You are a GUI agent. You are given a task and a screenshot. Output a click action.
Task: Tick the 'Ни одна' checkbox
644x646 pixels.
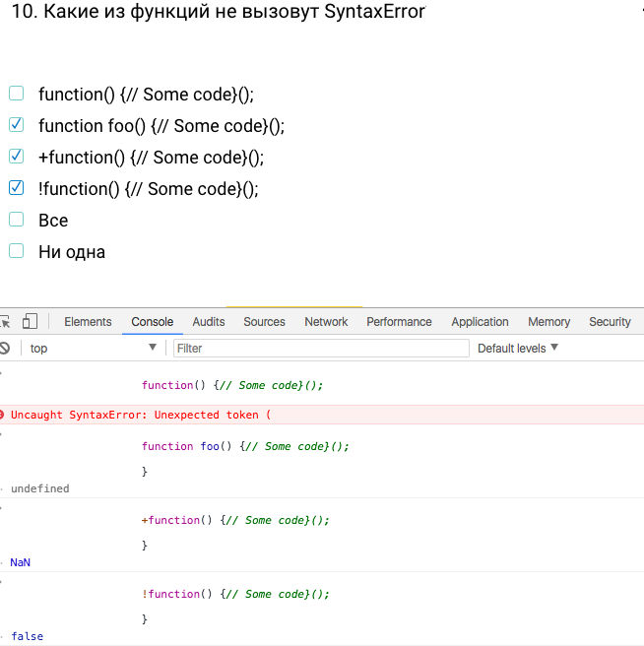coord(16,251)
